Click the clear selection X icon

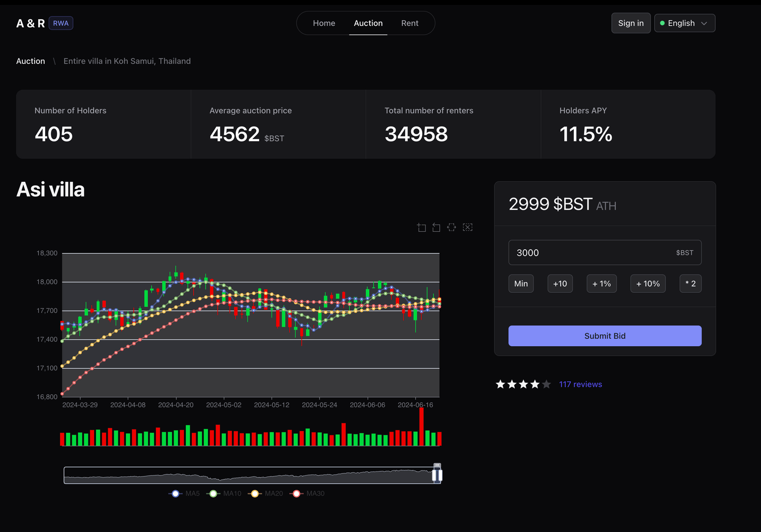pos(467,227)
